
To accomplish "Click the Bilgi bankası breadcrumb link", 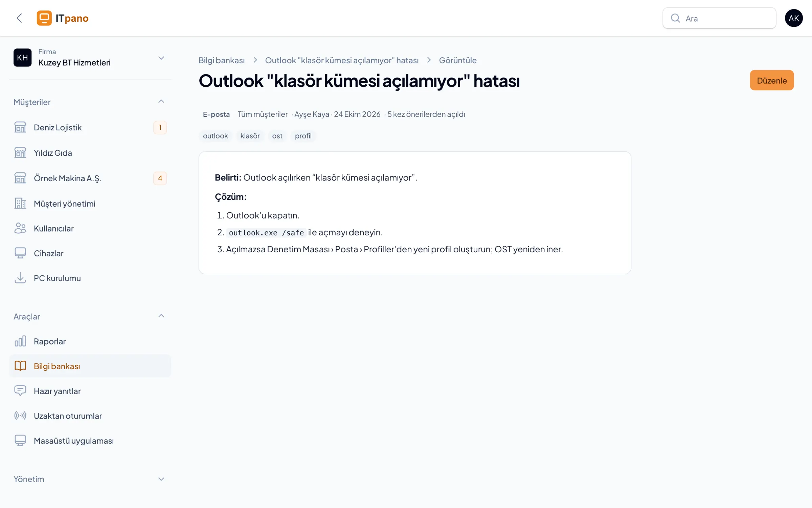I will tap(221, 60).
